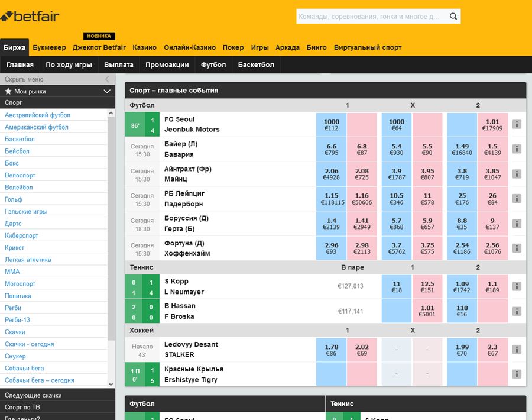Open Красные Крылья vs Ershistyye Tigry match
The height and width of the screenshot is (420, 532).
tap(194, 374)
